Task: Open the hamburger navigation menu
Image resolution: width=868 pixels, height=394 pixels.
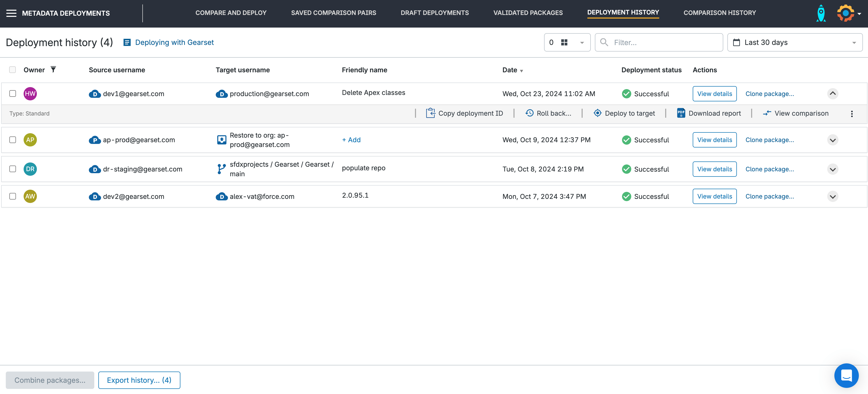Action: 11,13
